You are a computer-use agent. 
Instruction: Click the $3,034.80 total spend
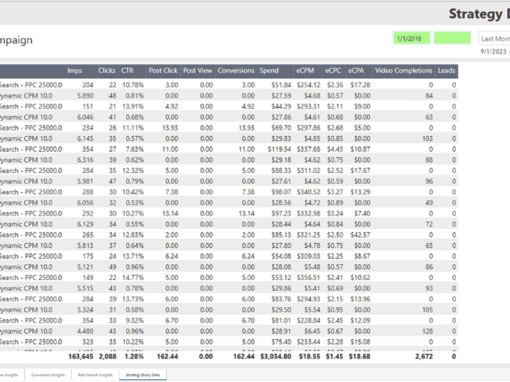click(276, 356)
